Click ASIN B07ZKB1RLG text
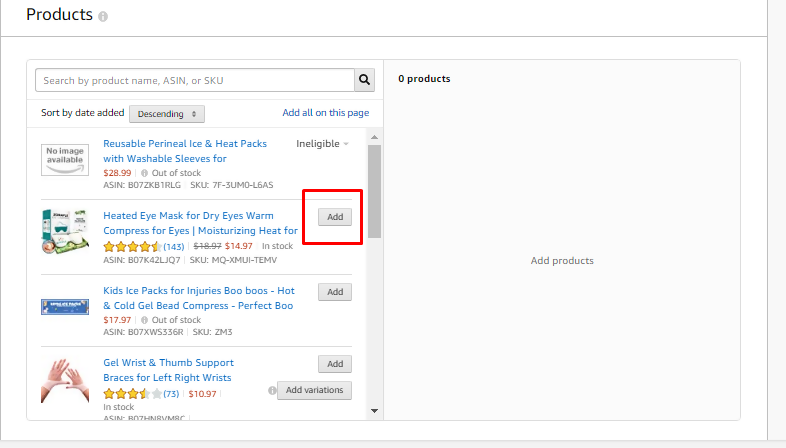This screenshot has height=448, width=786. [x=142, y=185]
